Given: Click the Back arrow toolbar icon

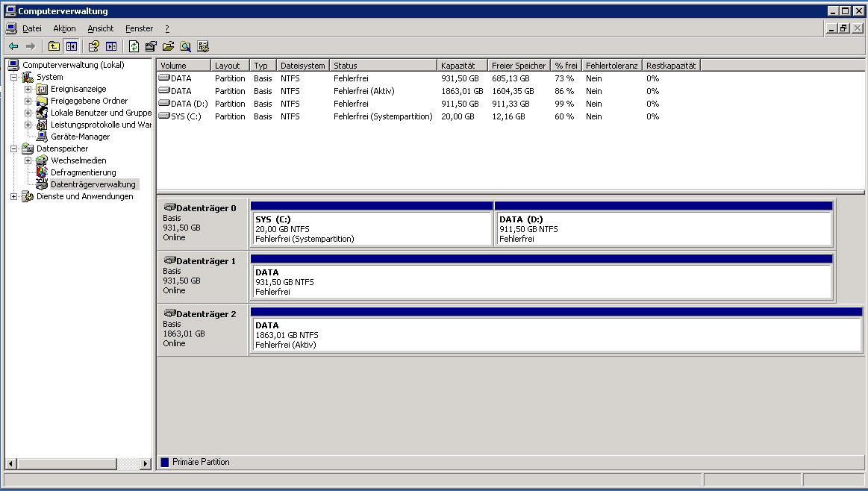Looking at the screenshot, I should (13, 46).
